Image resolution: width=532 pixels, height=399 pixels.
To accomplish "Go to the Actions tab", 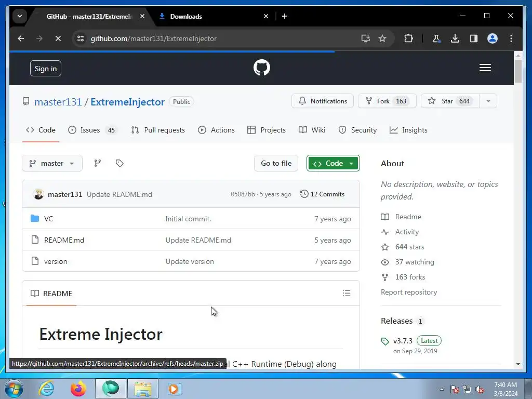I will 216,130.
